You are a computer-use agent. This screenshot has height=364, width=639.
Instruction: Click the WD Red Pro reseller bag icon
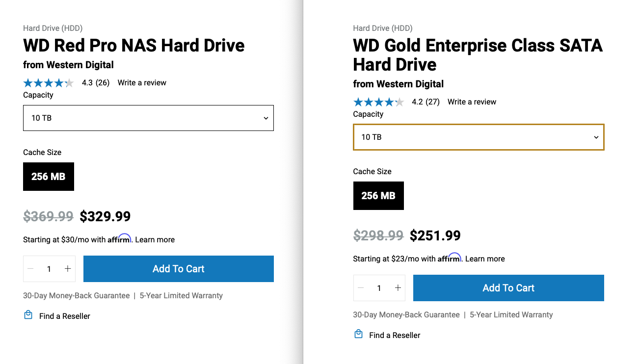28,315
